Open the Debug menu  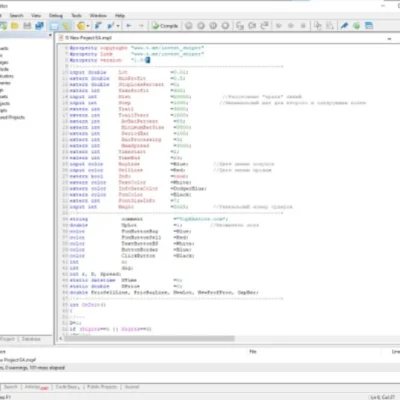coord(56,15)
